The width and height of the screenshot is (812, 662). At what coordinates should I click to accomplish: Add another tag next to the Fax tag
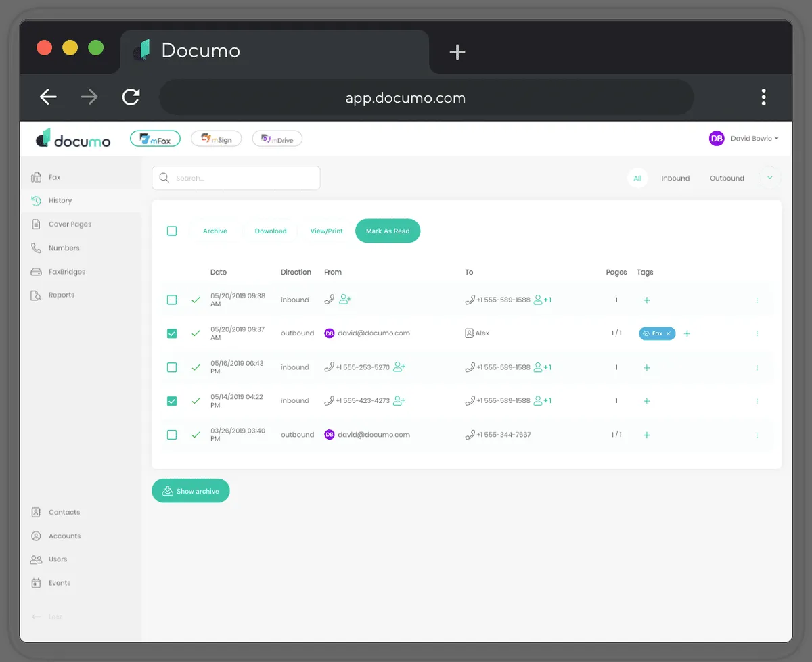pos(687,333)
